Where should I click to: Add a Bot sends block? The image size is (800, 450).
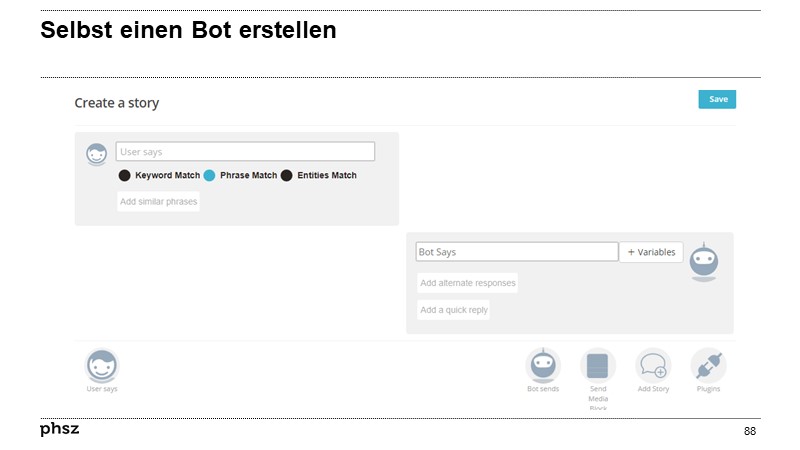pyautogui.click(x=543, y=366)
